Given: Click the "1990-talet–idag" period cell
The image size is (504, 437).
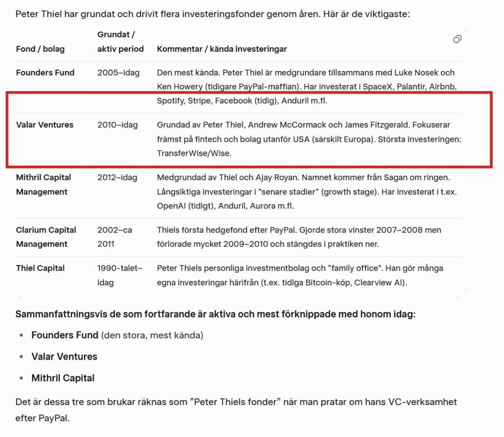Looking at the screenshot, I should click(x=120, y=275).
